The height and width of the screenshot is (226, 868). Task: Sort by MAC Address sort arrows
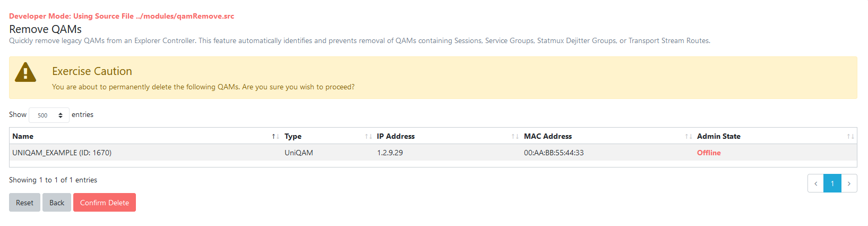coord(688,137)
